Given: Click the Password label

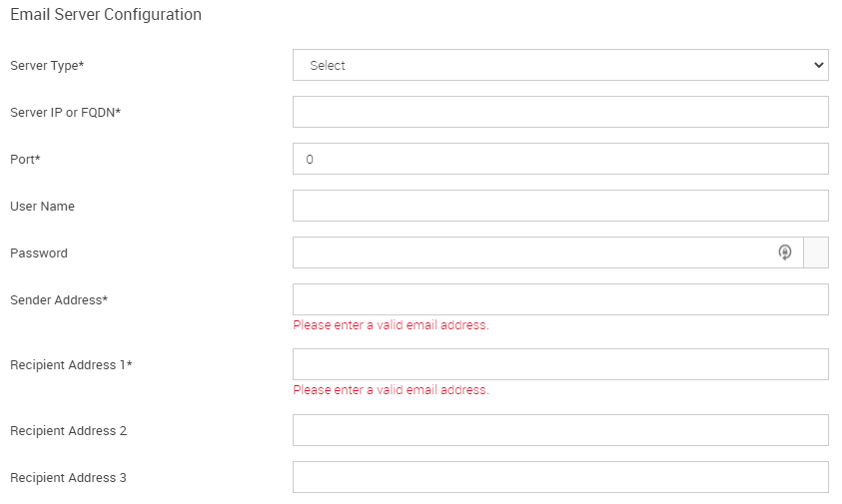Looking at the screenshot, I should pyautogui.click(x=39, y=253).
